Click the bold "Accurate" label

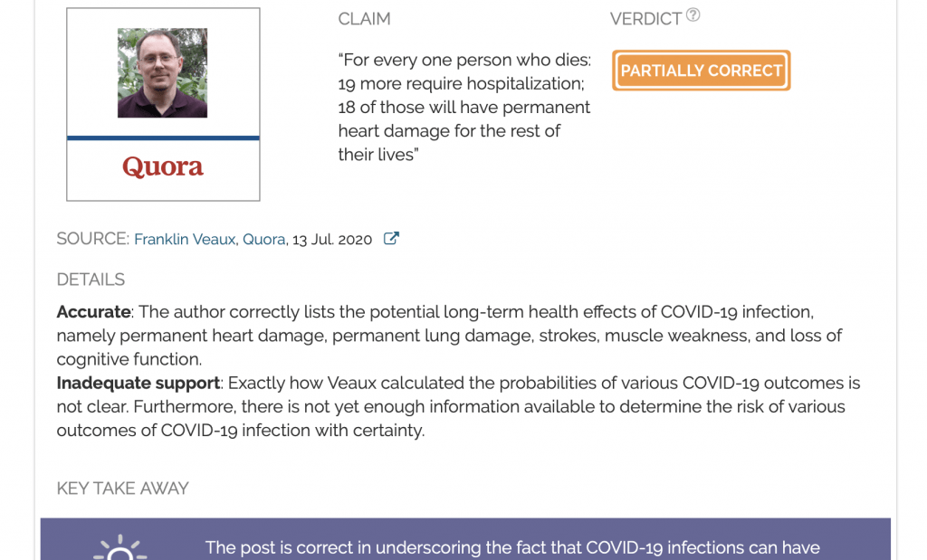(x=93, y=312)
